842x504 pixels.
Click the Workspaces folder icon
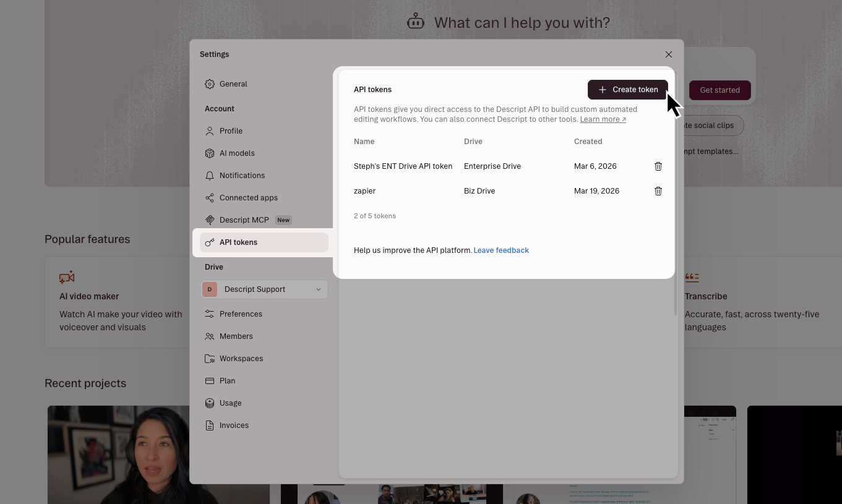pyautogui.click(x=210, y=359)
